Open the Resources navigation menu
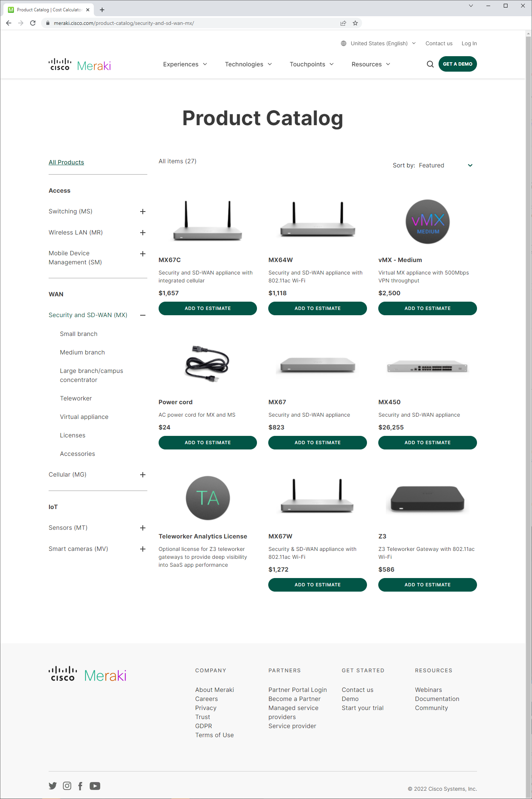532x799 pixels. (x=371, y=64)
